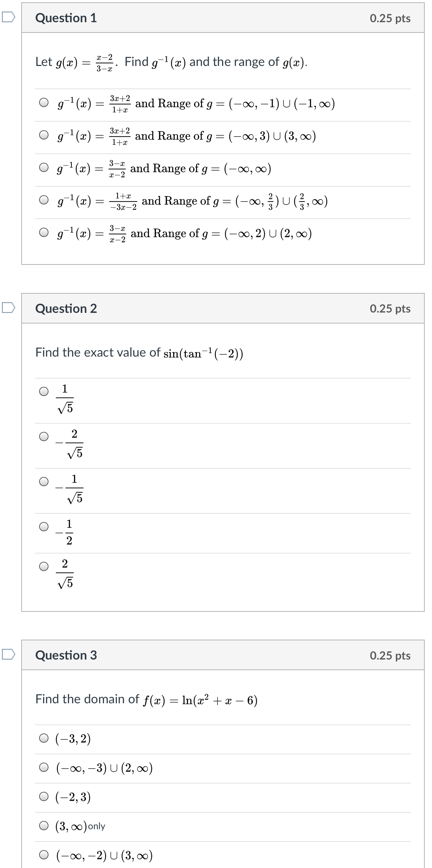Choose negative 1 over root 5

44,482
